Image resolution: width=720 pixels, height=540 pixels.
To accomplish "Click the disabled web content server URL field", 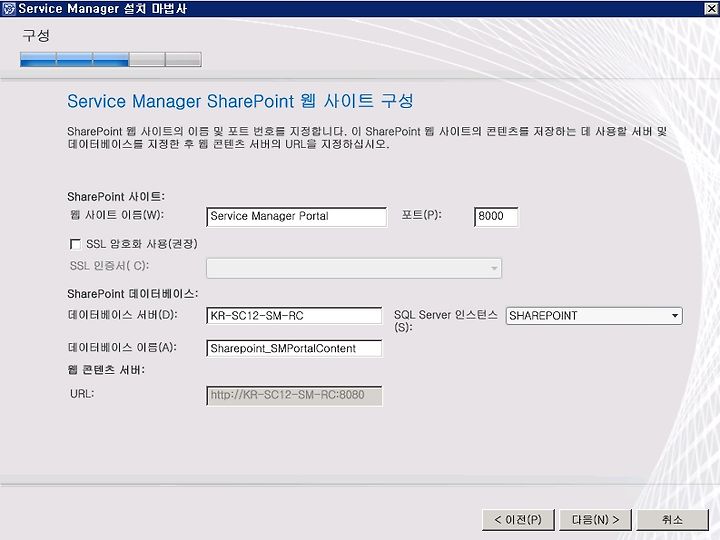I will pos(294,395).
